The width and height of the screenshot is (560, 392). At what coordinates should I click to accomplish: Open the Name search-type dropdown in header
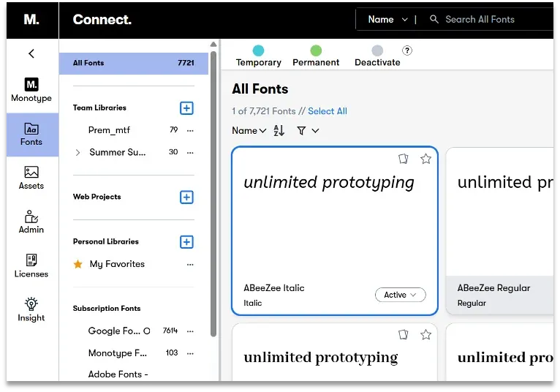click(388, 19)
